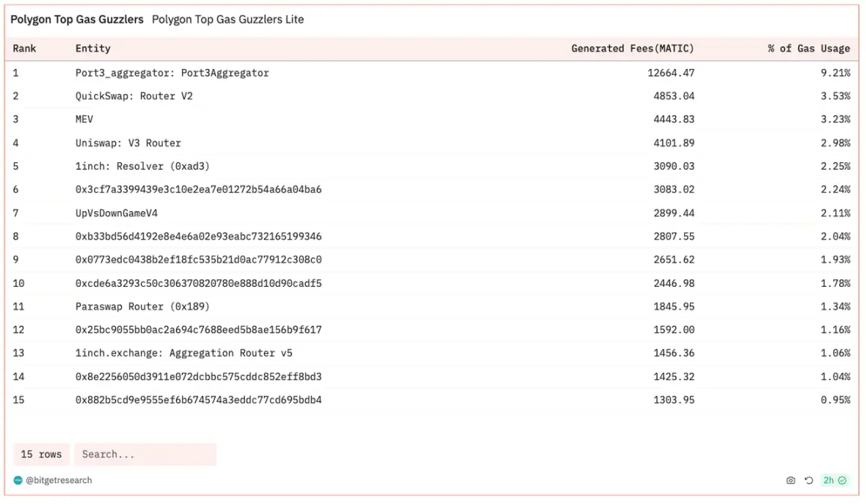Sort by Generated Fees(MATIC) column header
The height and width of the screenshot is (504, 866).
pyautogui.click(x=632, y=49)
